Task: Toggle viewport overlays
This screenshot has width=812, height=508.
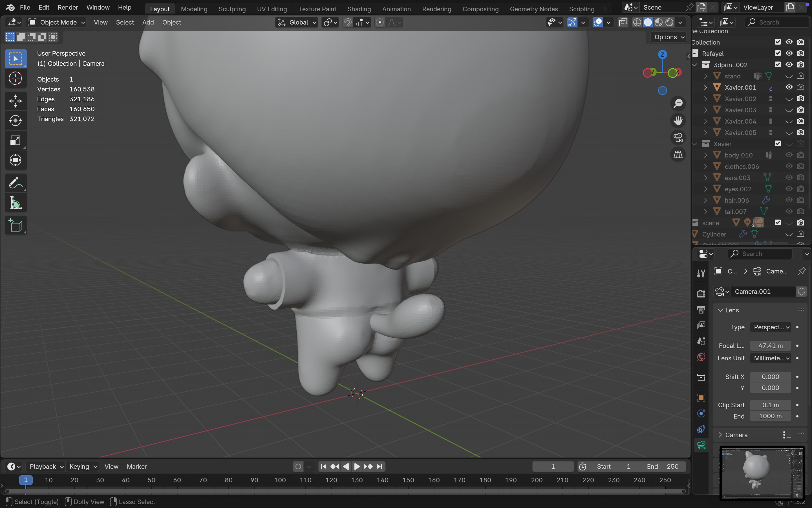Action: pyautogui.click(x=598, y=23)
